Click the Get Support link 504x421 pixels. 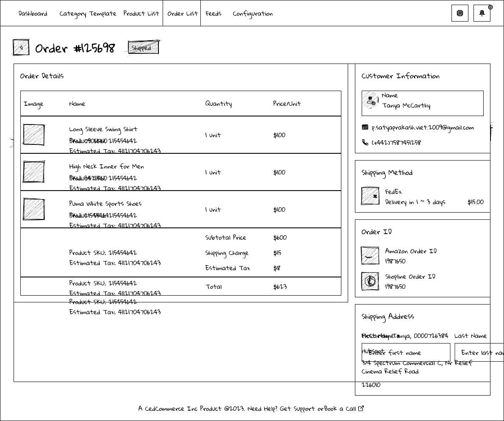298,409
